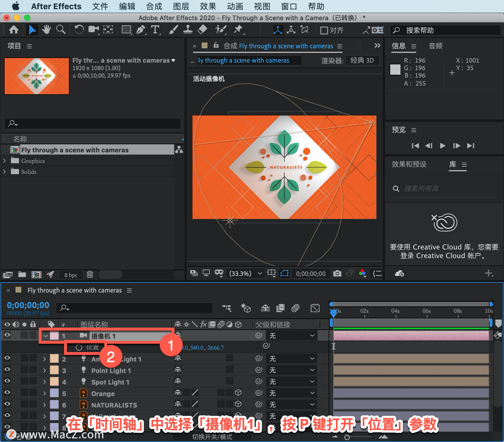Open the 合成 menu

(x=154, y=6)
